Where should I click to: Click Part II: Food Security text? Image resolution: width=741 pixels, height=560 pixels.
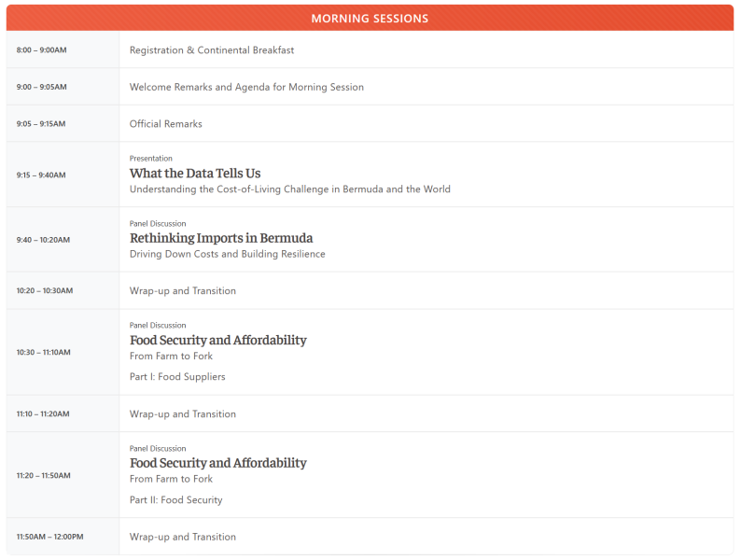pos(175,500)
